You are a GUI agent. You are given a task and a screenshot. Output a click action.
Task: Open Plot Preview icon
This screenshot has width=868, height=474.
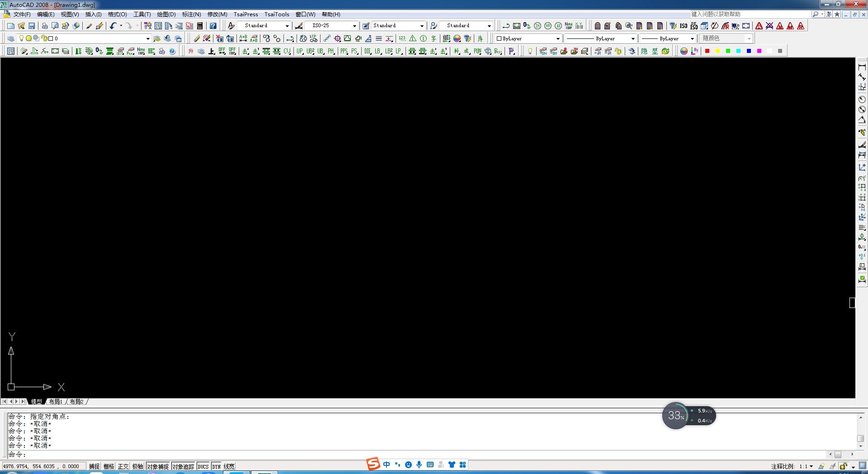tap(55, 26)
